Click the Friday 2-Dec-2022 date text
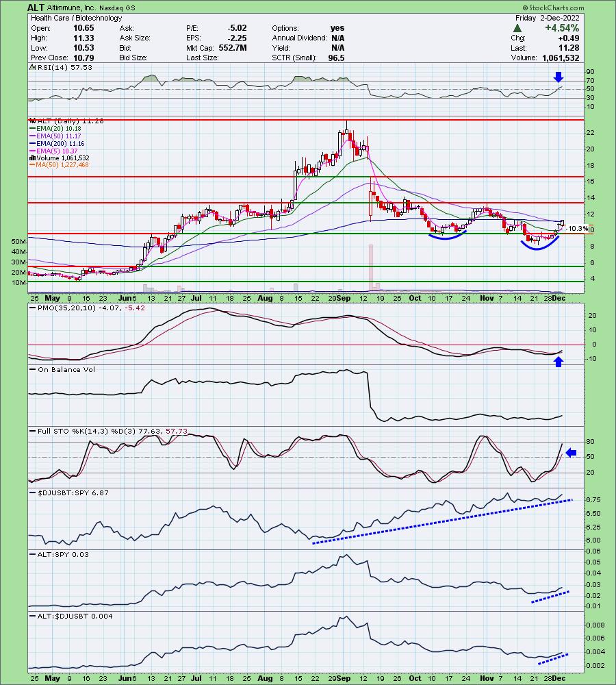 click(x=547, y=18)
